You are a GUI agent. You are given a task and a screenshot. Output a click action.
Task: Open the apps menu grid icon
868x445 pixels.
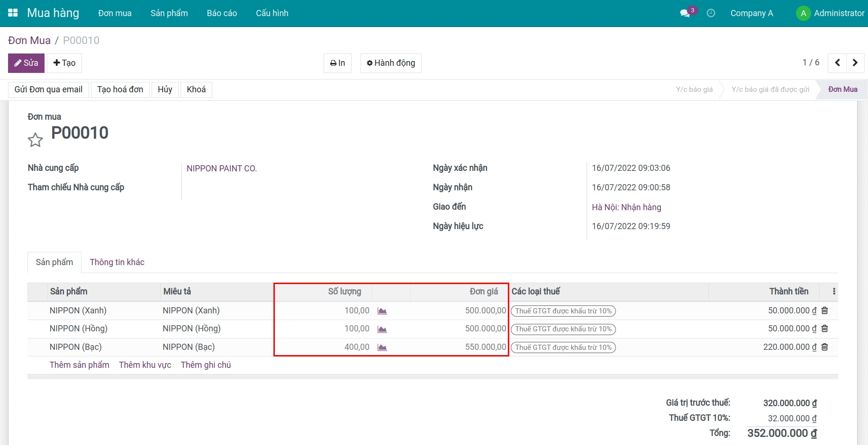pyautogui.click(x=13, y=13)
